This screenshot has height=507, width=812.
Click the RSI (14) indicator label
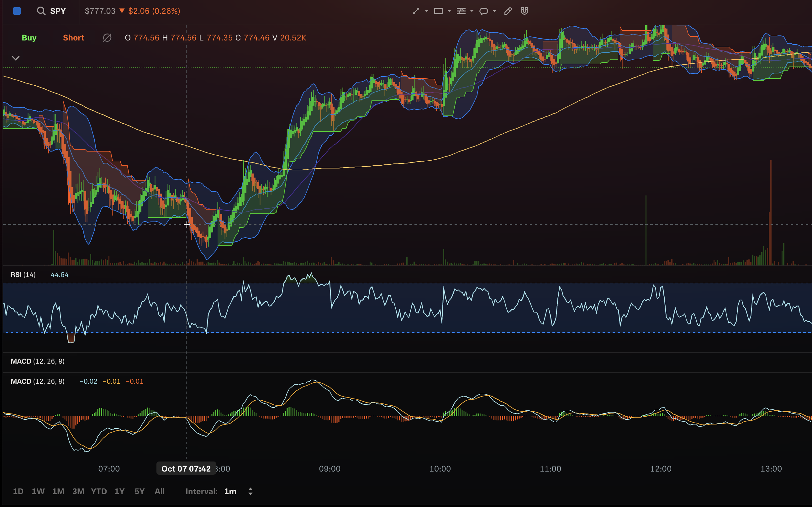click(23, 275)
